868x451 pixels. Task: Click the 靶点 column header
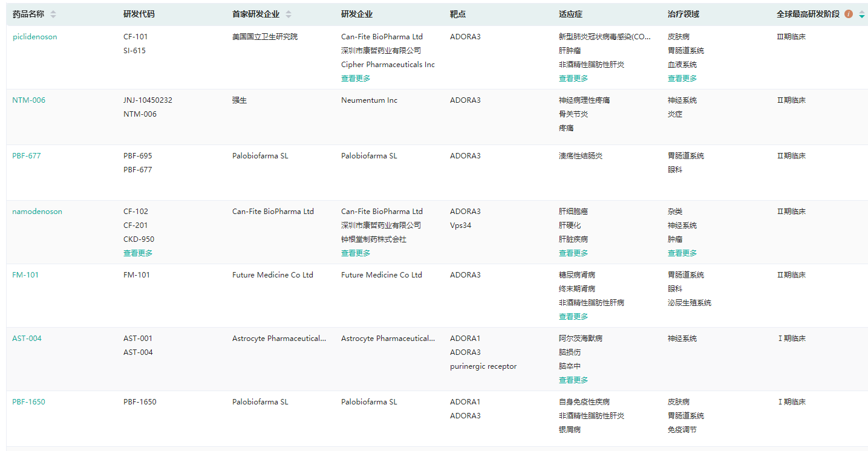[458, 15]
